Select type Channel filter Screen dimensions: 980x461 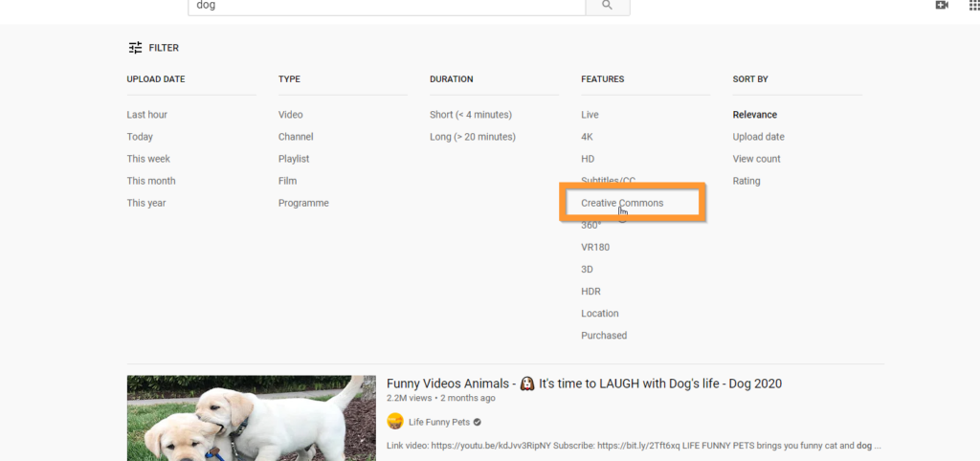[296, 137]
